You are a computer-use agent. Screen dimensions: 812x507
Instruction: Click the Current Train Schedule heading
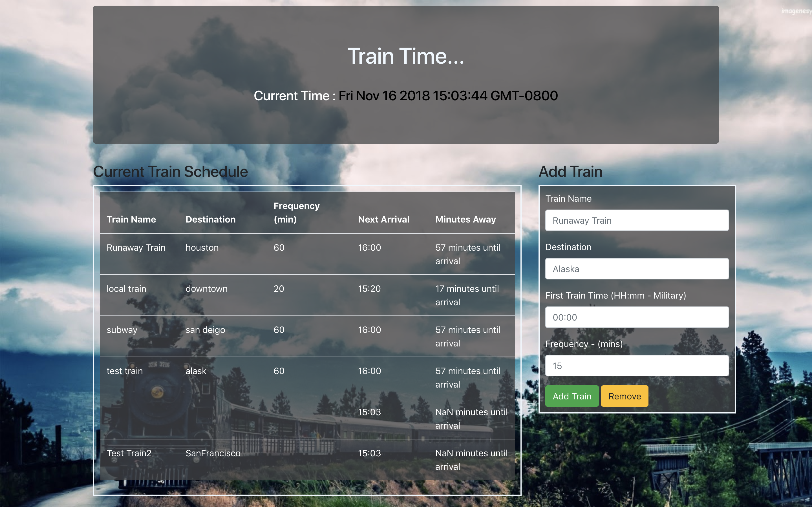click(170, 172)
